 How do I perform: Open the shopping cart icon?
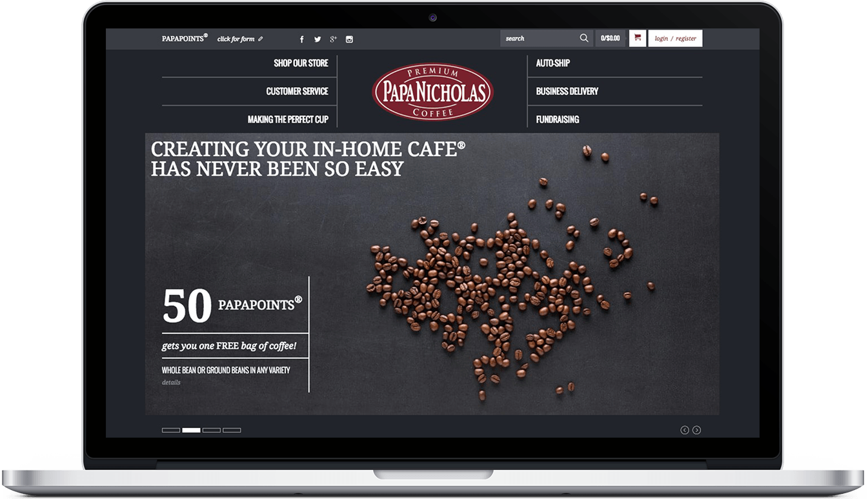point(638,38)
